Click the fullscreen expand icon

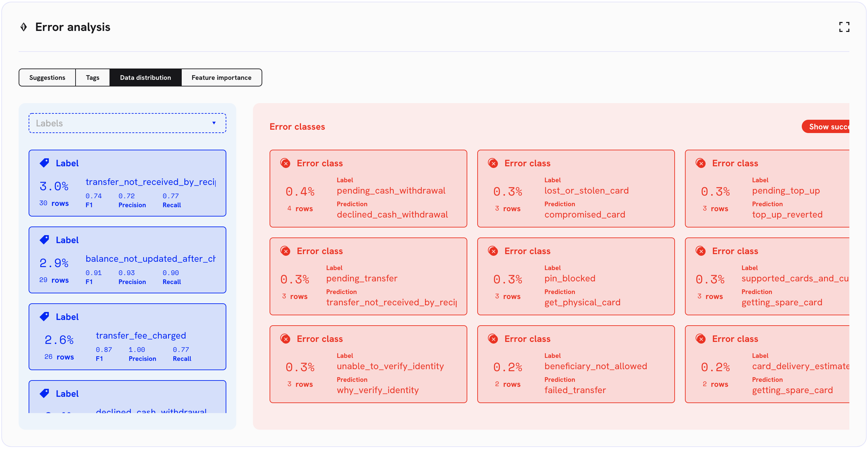click(844, 27)
